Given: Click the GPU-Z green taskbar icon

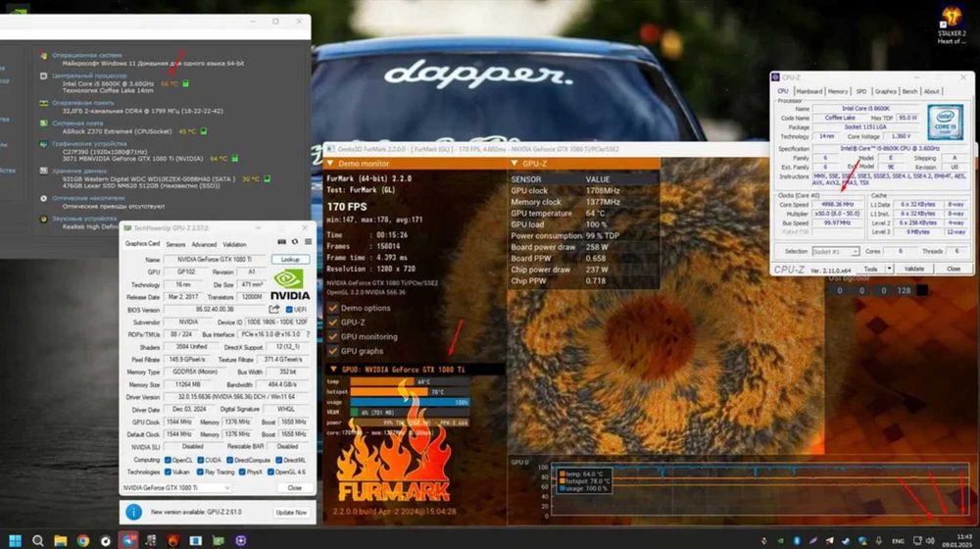Looking at the screenshot, I should pos(219,540).
